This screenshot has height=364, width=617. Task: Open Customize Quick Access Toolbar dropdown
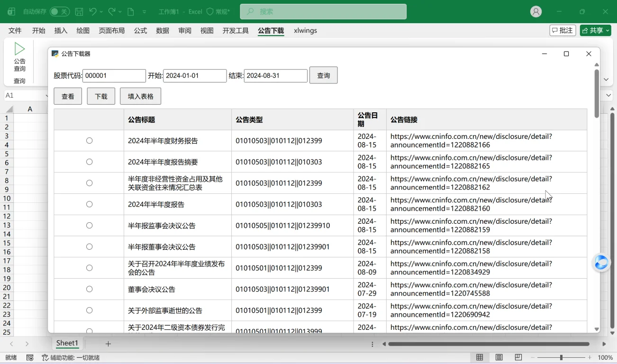click(x=145, y=12)
